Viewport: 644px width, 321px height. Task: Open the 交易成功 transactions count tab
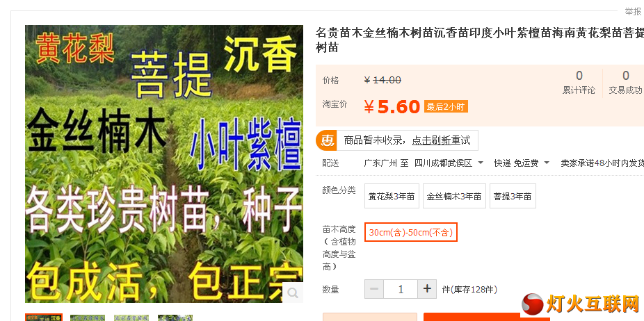tap(625, 83)
